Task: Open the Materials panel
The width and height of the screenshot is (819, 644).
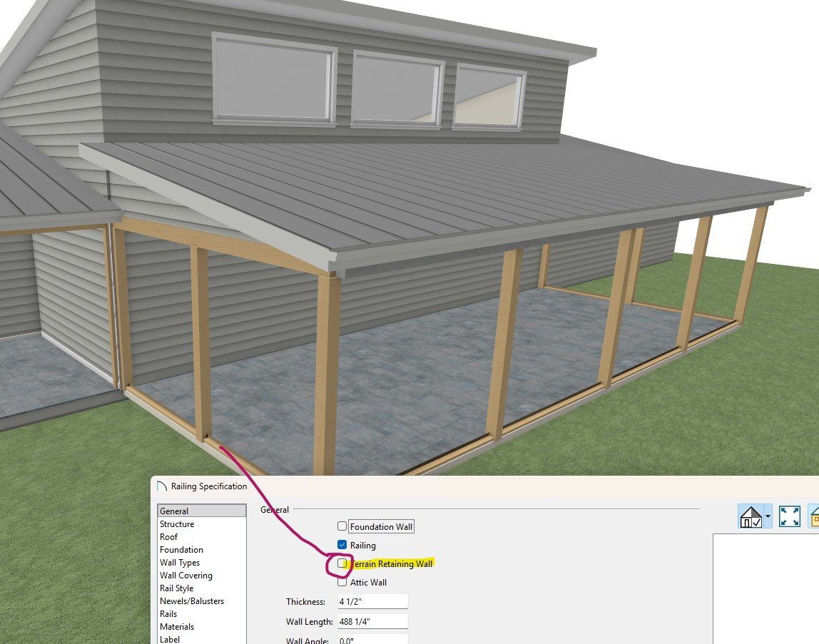Action: tap(177, 627)
